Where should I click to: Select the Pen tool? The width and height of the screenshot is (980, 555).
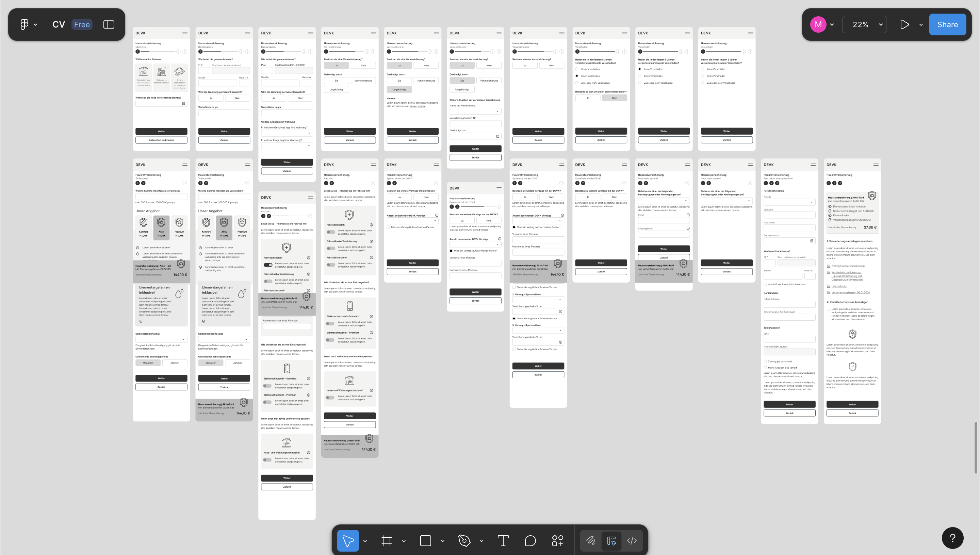point(464,540)
